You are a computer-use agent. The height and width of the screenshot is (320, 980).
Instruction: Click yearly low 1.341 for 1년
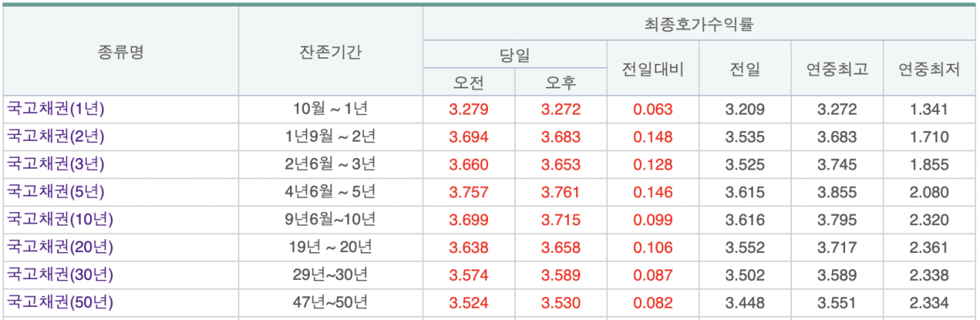(x=929, y=110)
